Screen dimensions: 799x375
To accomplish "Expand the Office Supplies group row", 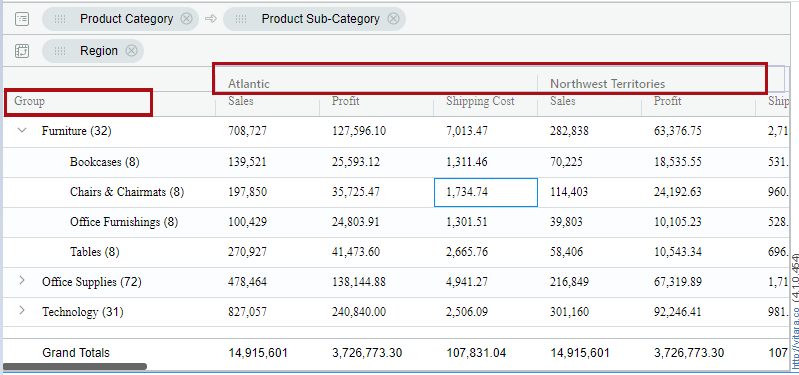I will (x=22, y=280).
